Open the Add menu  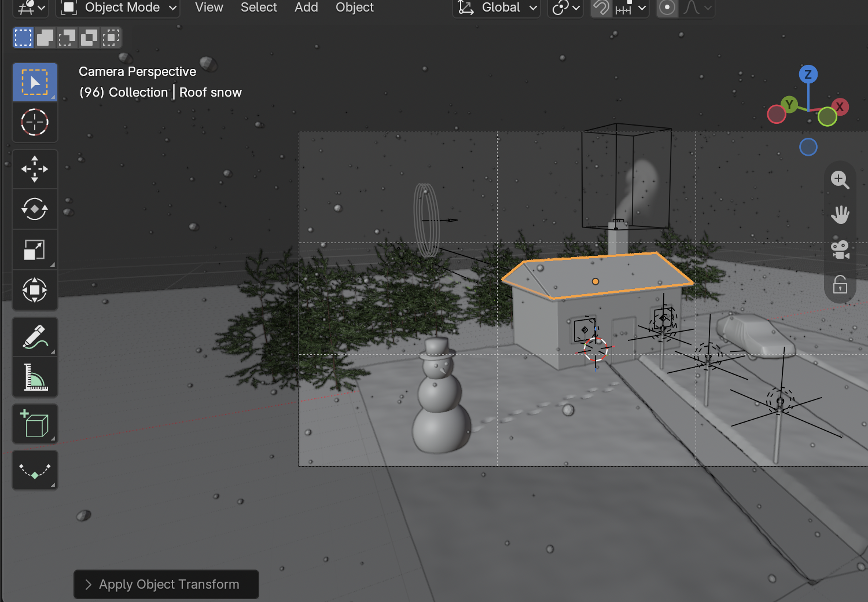[306, 8]
